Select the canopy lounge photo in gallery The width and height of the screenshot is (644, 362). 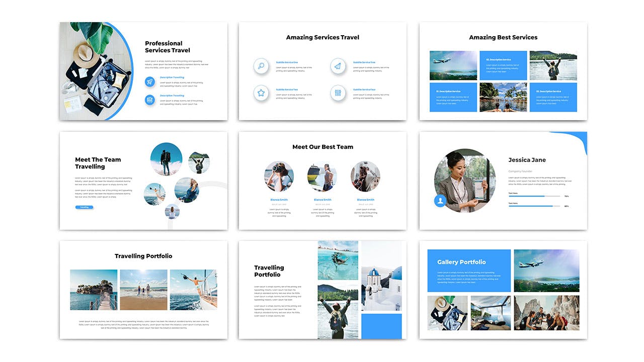(x=491, y=313)
